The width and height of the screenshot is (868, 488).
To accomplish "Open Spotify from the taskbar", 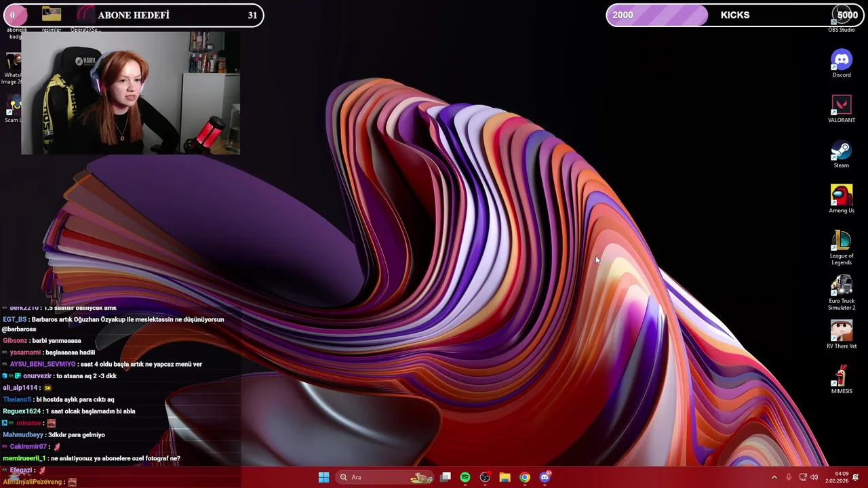I will click(x=465, y=477).
